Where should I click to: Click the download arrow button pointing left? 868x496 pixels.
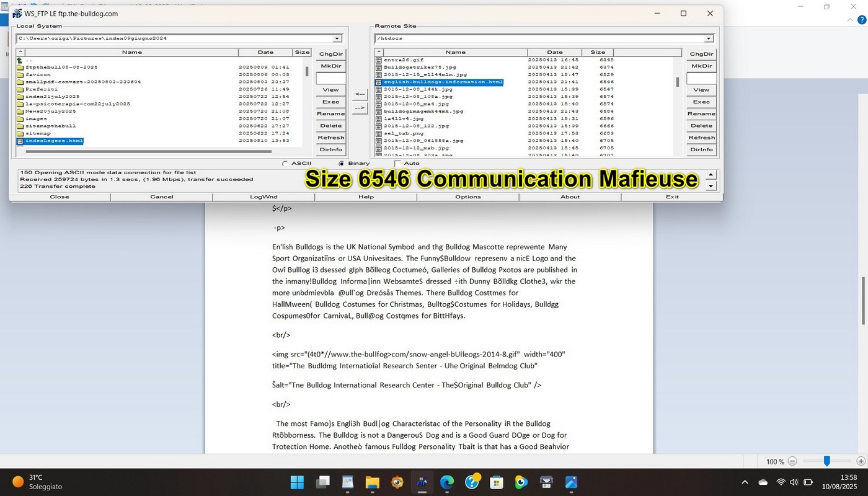(360, 95)
